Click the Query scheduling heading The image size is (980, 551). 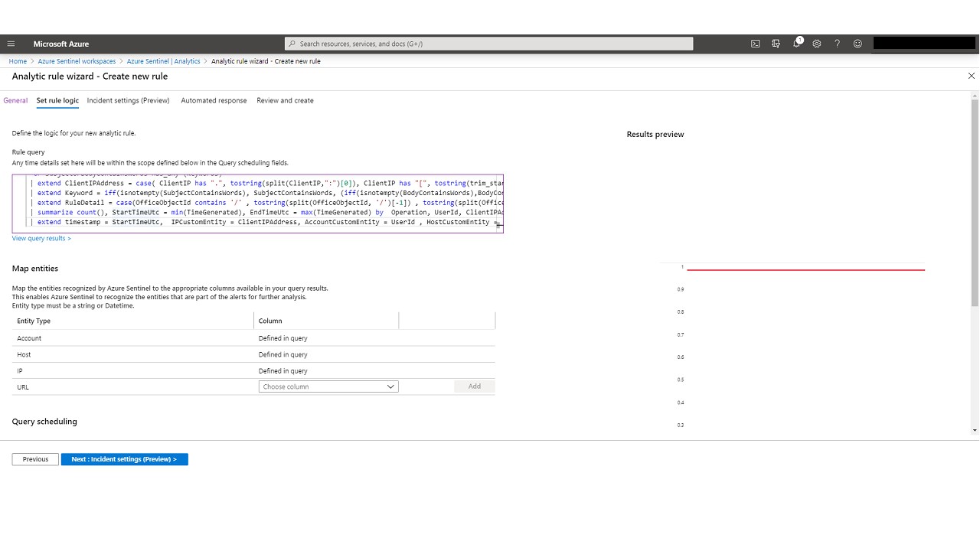coord(44,422)
